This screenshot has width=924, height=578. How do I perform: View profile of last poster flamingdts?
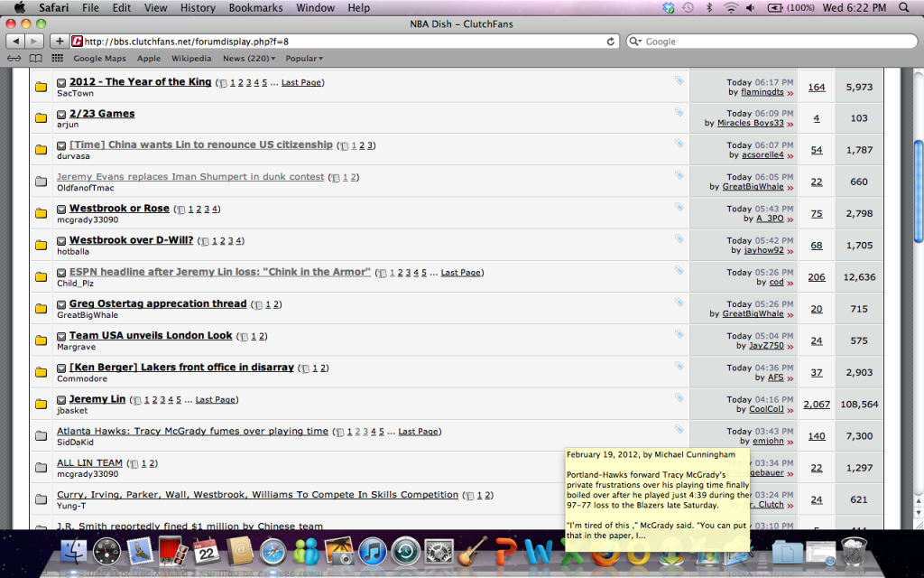762,92
